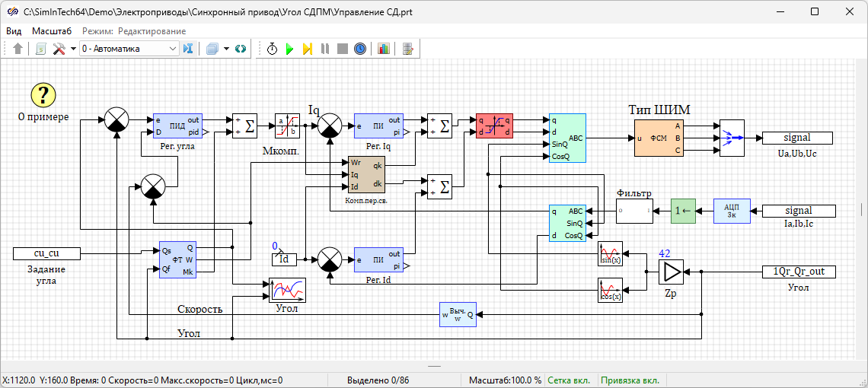Pause the simulation using the pause icon
Viewport: 868px width, 388px height.
(x=325, y=49)
